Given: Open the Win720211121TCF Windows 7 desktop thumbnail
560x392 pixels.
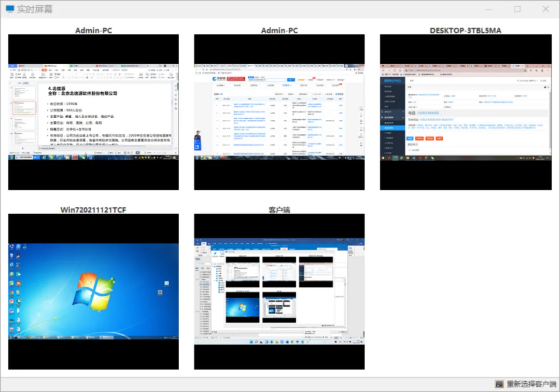Looking at the screenshot, I should [x=93, y=291].
